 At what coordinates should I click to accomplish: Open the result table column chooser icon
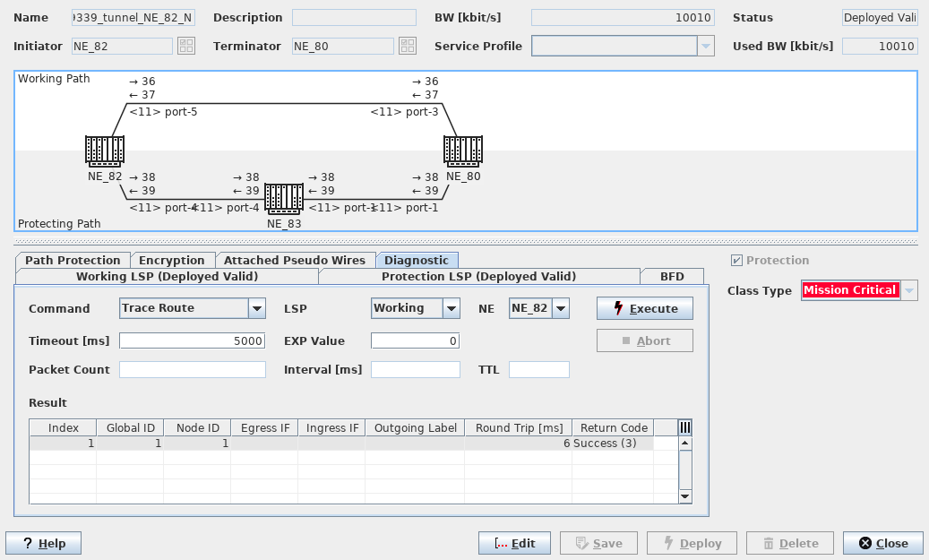point(685,428)
